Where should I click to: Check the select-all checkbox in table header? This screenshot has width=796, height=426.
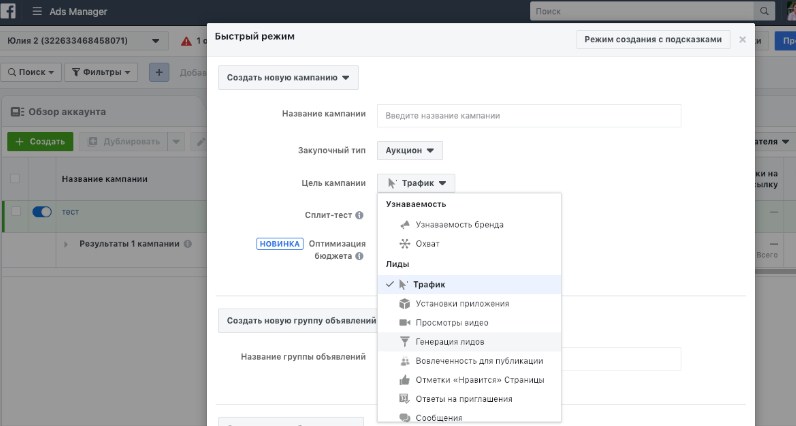tap(15, 178)
